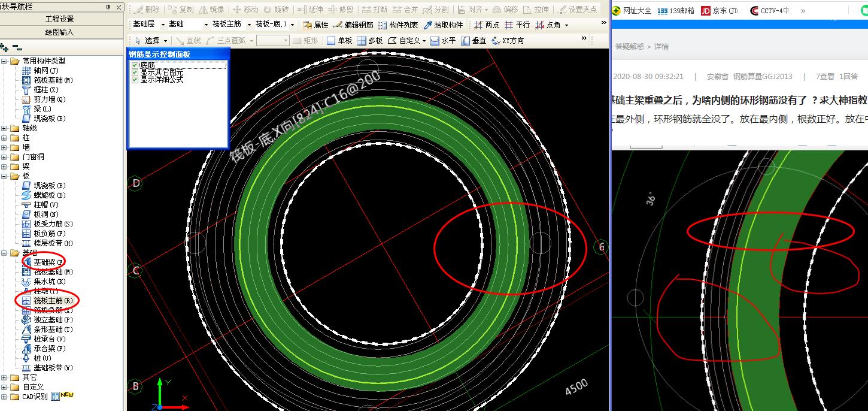
Task: Click the 答疑解惑 breadcrumb link
Action: click(631, 47)
